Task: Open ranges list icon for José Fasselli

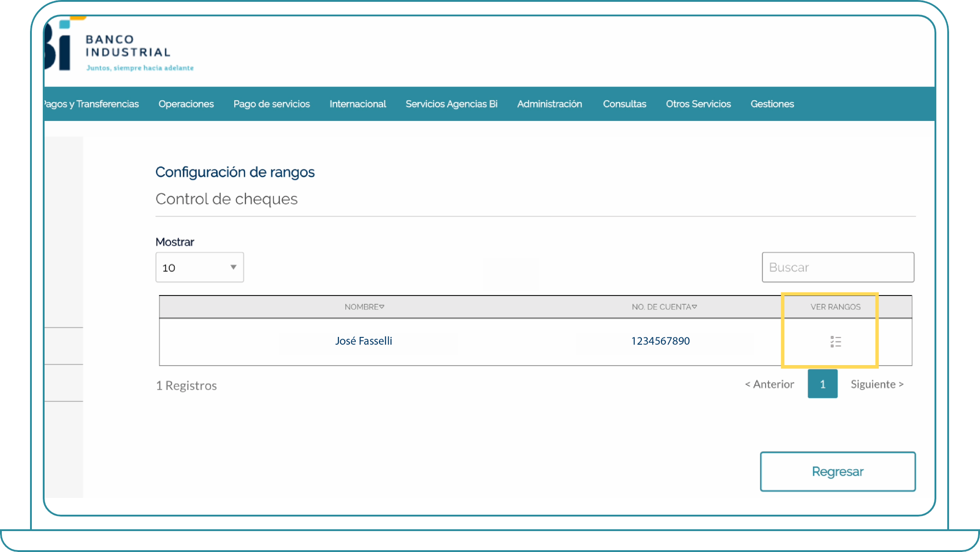Action: 835,341
